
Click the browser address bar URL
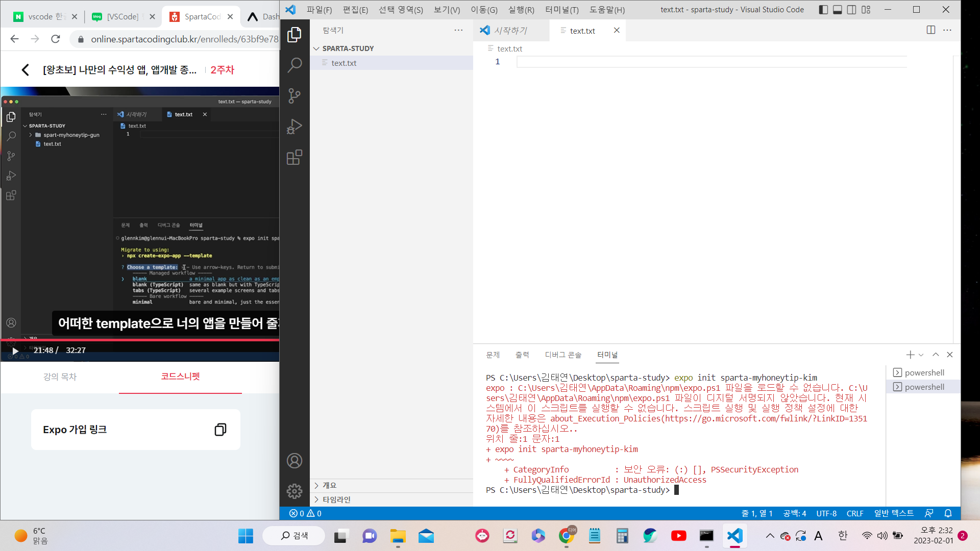click(185, 39)
